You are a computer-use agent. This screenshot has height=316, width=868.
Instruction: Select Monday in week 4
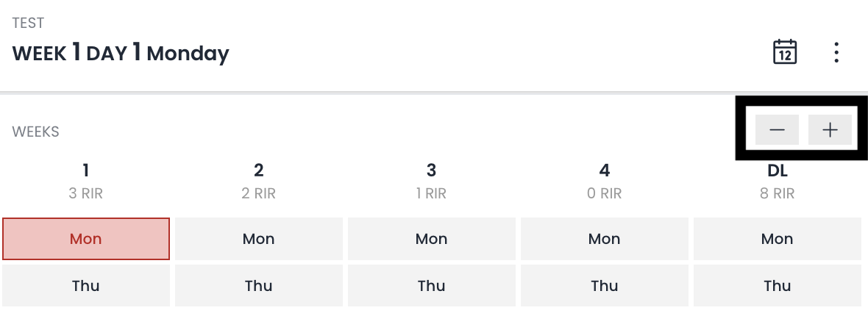(x=605, y=239)
